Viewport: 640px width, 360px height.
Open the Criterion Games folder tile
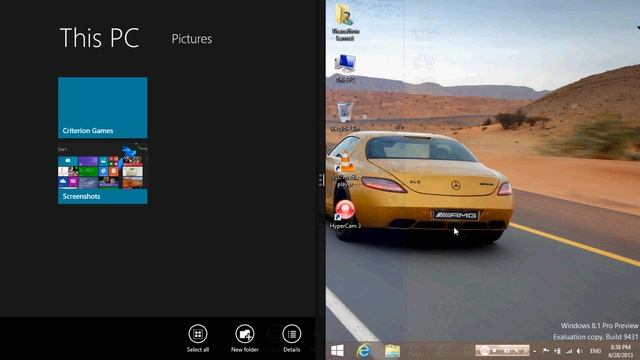(x=103, y=108)
